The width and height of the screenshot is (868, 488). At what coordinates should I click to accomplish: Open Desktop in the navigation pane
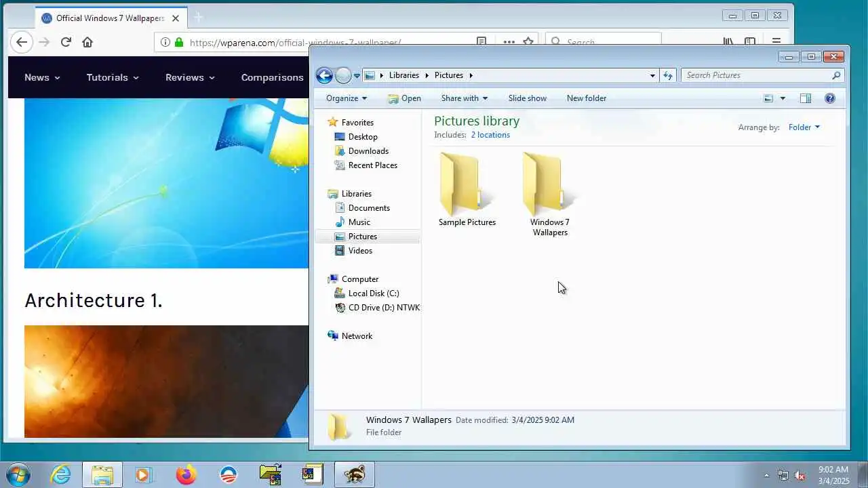pos(363,137)
